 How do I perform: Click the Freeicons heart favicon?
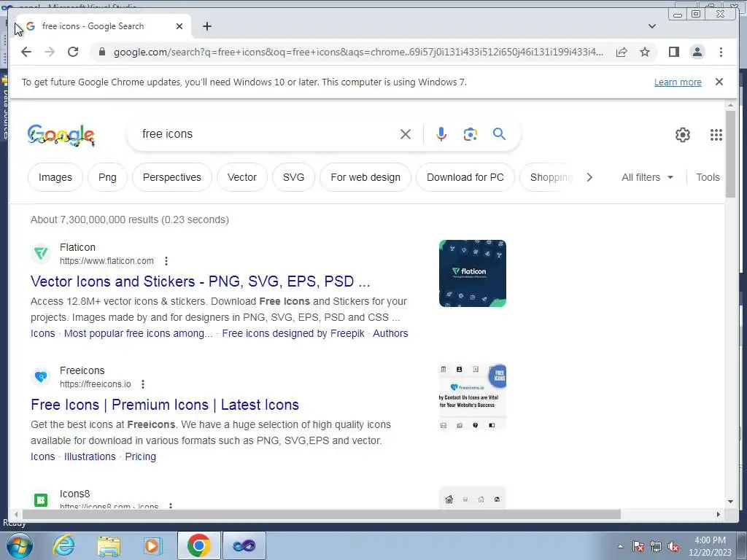[x=41, y=377]
